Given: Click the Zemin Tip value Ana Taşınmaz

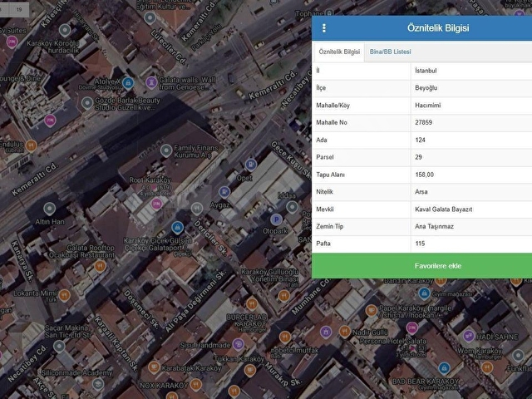Looking at the screenshot, I should pyautogui.click(x=434, y=226).
